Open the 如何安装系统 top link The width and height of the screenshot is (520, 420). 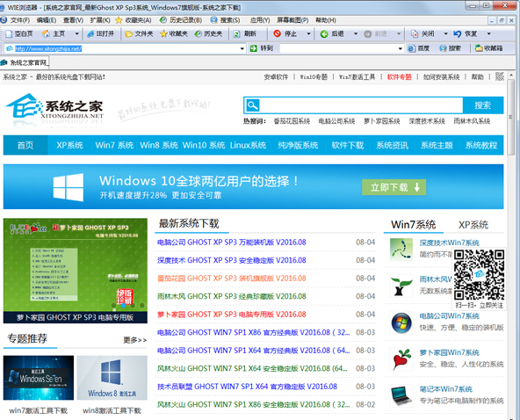tap(441, 77)
